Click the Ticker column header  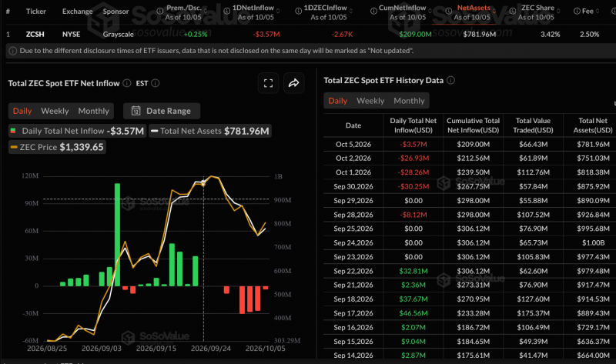point(35,12)
